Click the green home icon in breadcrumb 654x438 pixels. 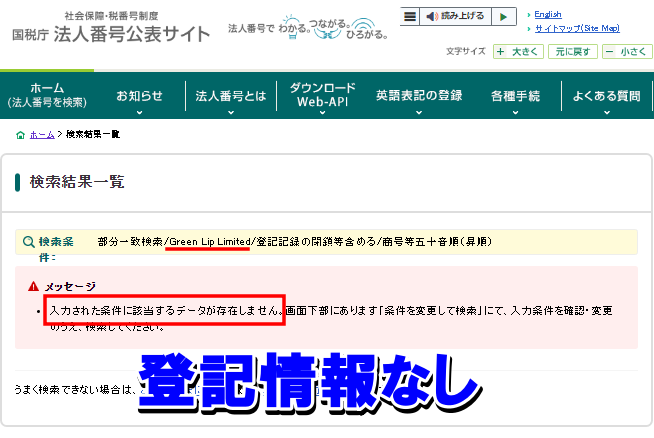click(x=21, y=134)
